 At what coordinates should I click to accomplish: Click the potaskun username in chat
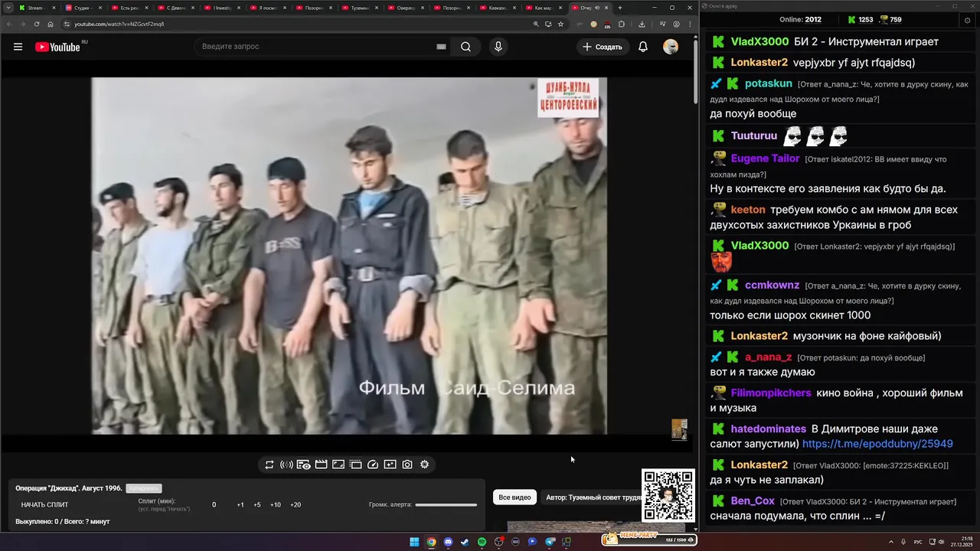pyautogui.click(x=768, y=83)
